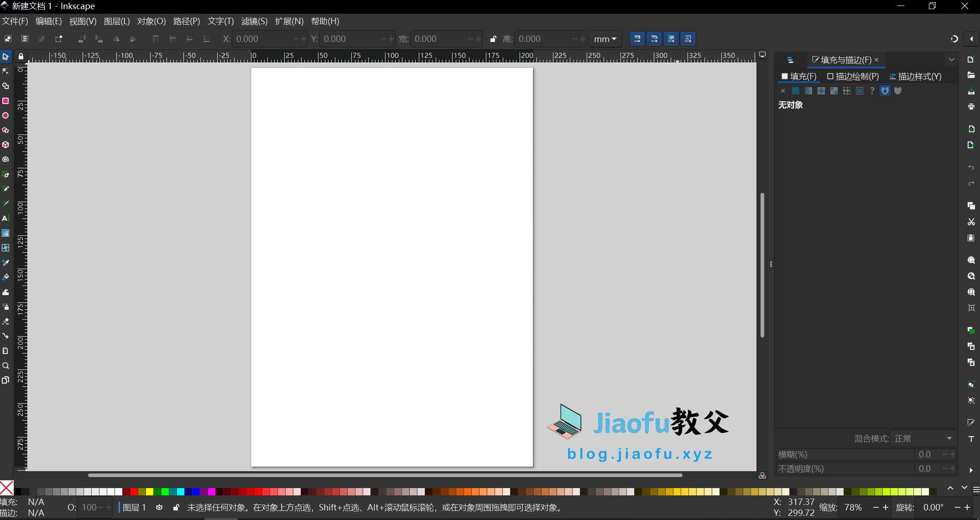Choose linear gradient fill button
This screenshot has height=520, width=980.
pos(808,91)
